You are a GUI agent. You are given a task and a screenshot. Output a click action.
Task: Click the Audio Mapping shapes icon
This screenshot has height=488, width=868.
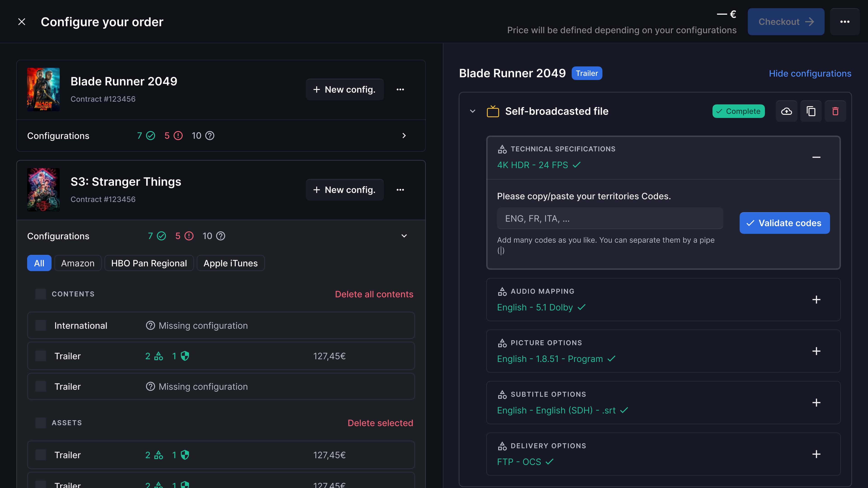pyautogui.click(x=502, y=291)
